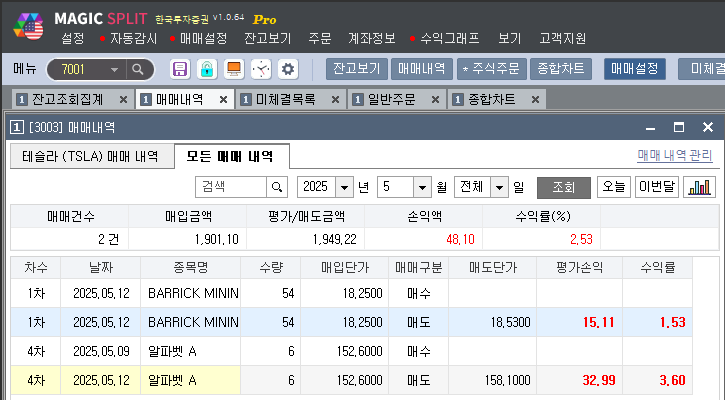Expand the 전체 day dropdown
Image resolution: width=725 pixels, height=400 pixels.
(499, 187)
